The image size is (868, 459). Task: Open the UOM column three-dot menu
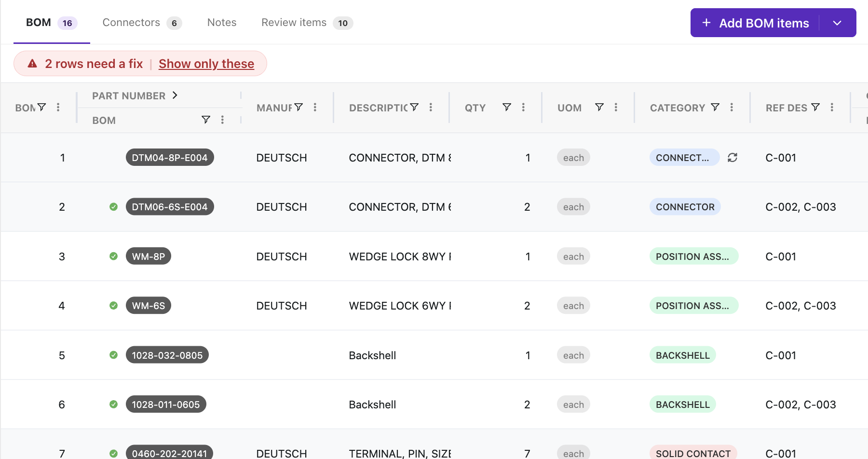tap(616, 107)
